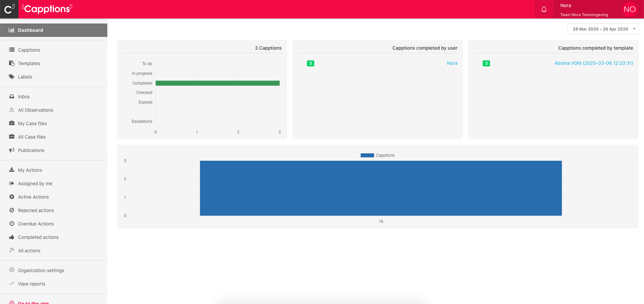Viewport: 644px width, 304px height.
Task: Click the View reports line-chart icon
Action: coord(12,284)
